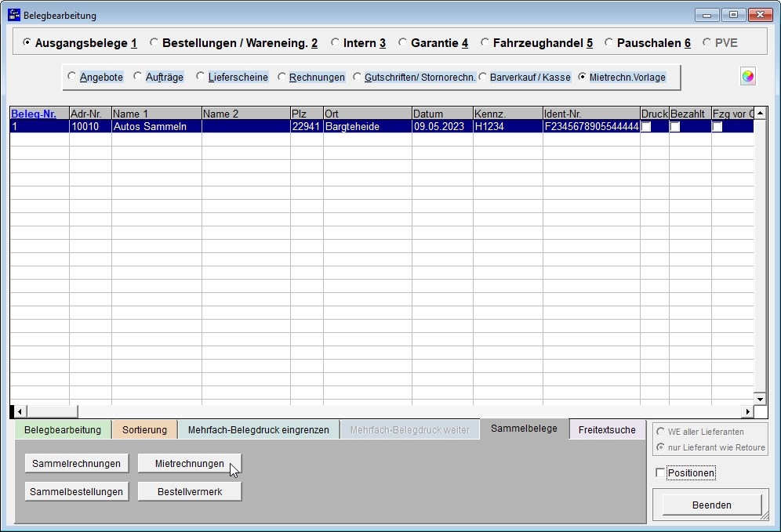The image size is (781, 532).
Task: Tick the Druck checkbox for Beleg 1
Action: (646, 127)
